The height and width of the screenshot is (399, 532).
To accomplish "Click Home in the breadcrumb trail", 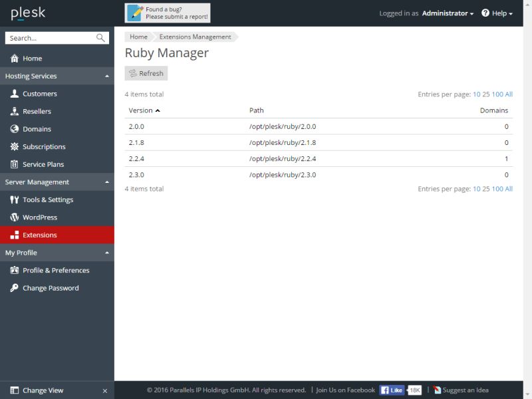I will [138, 37].
